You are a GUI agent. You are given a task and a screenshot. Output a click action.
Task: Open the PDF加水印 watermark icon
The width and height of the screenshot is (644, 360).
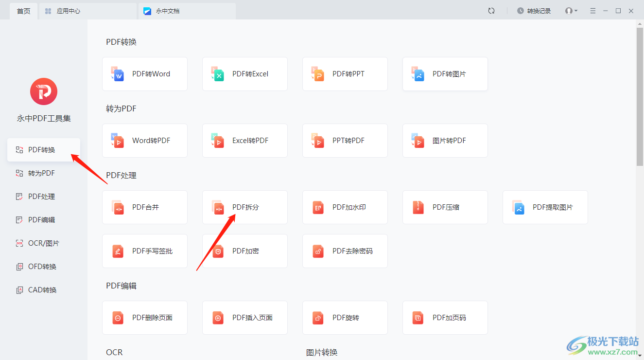tap(318, 207)
